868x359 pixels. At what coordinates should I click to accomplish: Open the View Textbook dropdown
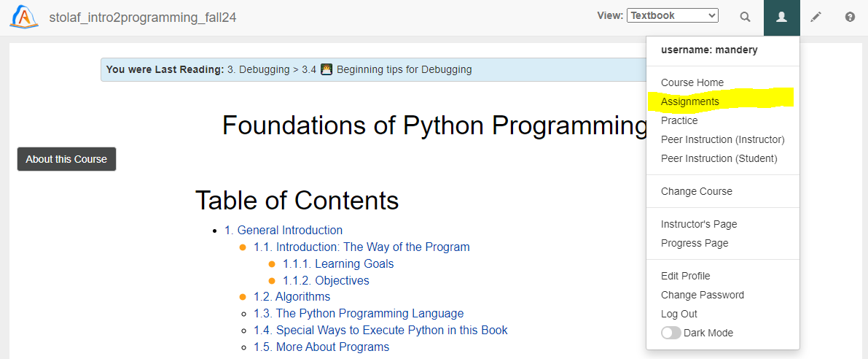click(673, 15)
